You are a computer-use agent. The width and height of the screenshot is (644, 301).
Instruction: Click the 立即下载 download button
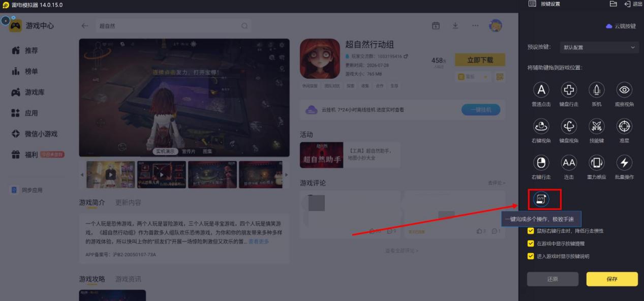click(x=480, y=60)
